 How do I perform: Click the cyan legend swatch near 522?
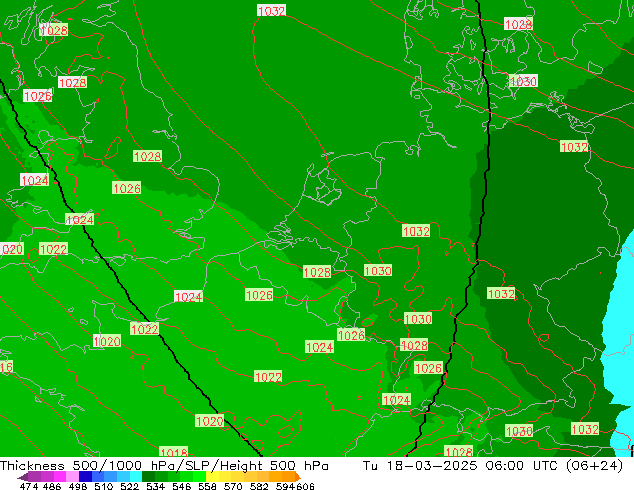[136, 476]
